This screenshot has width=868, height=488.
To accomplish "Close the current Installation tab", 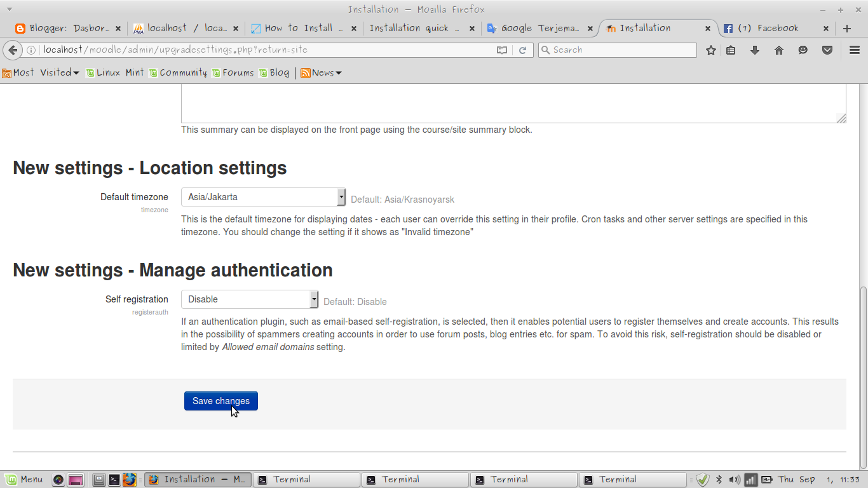I will [x=708, y=29].
